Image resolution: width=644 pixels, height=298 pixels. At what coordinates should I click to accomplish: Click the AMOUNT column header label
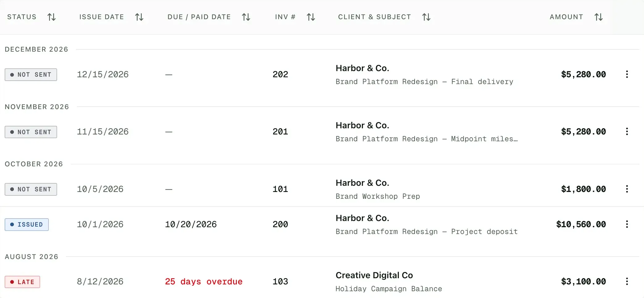[567, 17]
